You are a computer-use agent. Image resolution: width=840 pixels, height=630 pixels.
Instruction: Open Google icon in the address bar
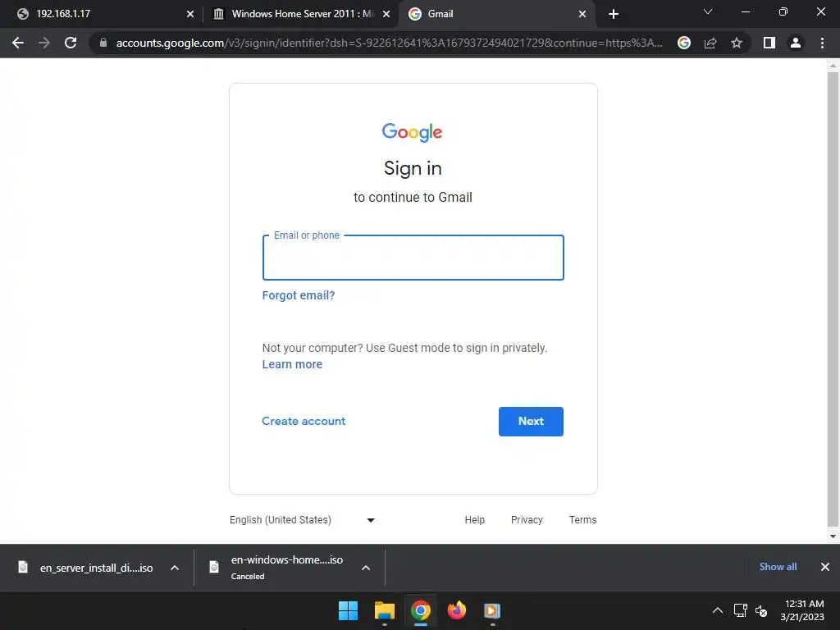pos(684,43)
